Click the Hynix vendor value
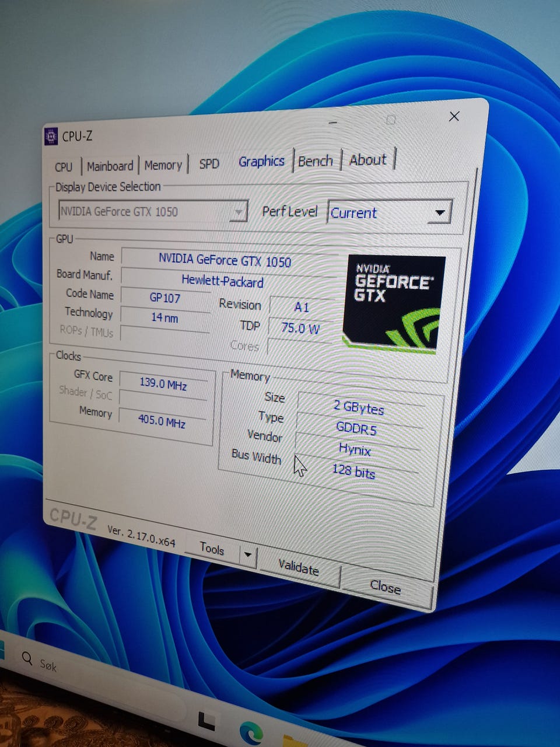This screenshot has height=747, width=560. 356,449
